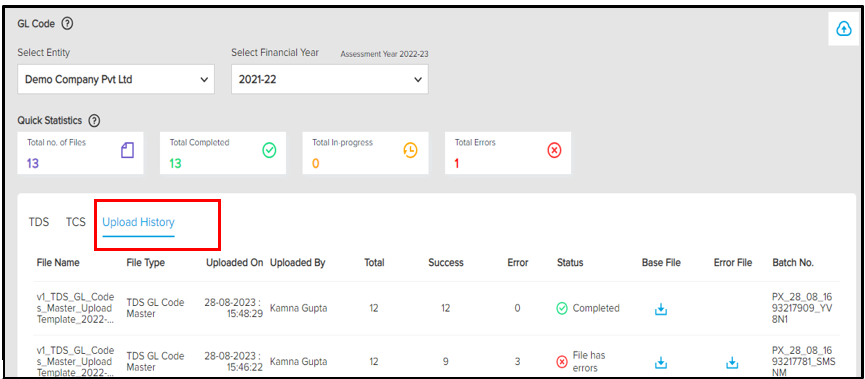Click the Status column header
This screenshot has width=865, height=379.
570,263
